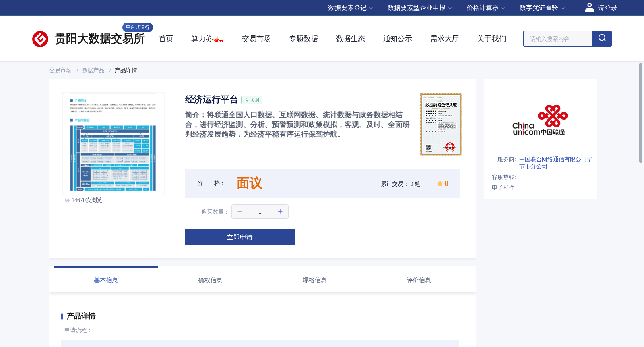Click the 累计交易：0 笔 text

(400, 184)
